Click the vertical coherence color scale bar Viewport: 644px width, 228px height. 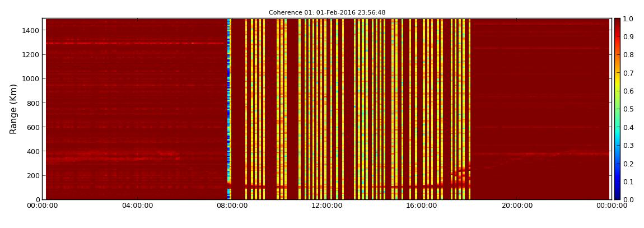[618, 109]
